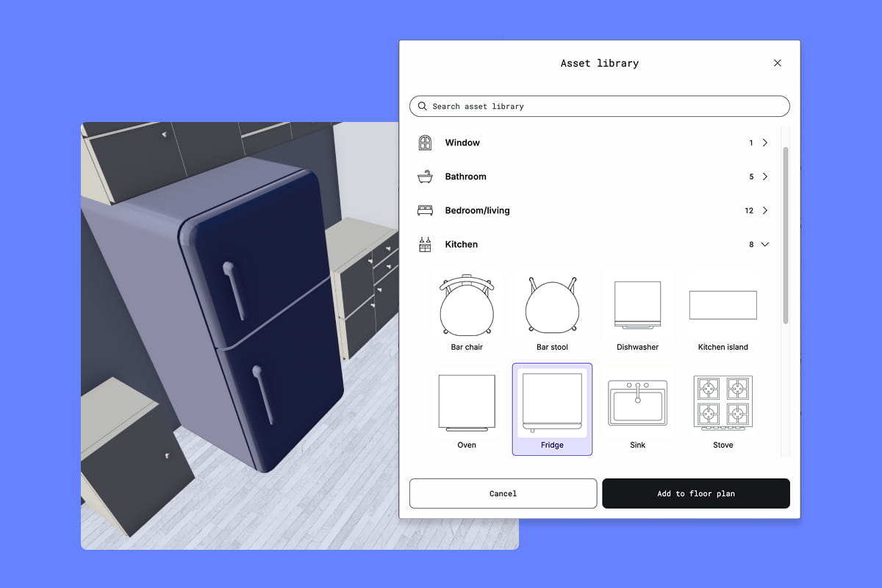The height and width of the screenshot is (588, 882).
Task: Click the Bedroom/living bed icon
Action: click(425, 210)
